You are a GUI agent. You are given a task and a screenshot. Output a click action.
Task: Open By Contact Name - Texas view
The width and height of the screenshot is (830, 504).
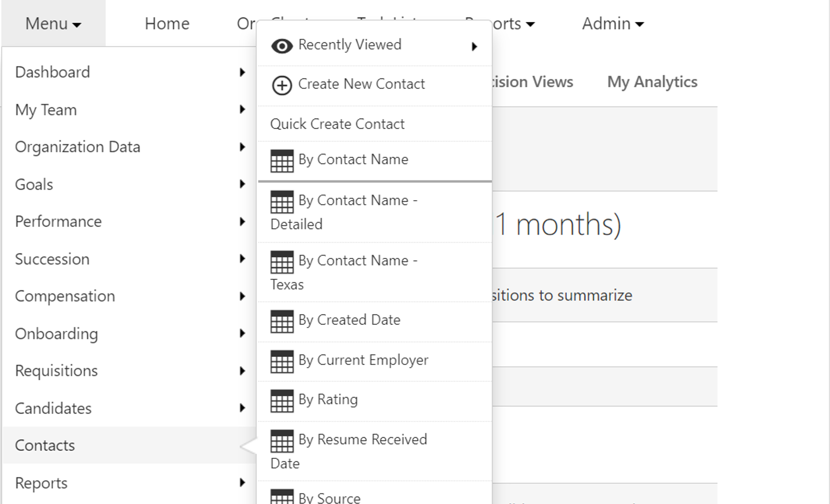(x=375, y=273)
